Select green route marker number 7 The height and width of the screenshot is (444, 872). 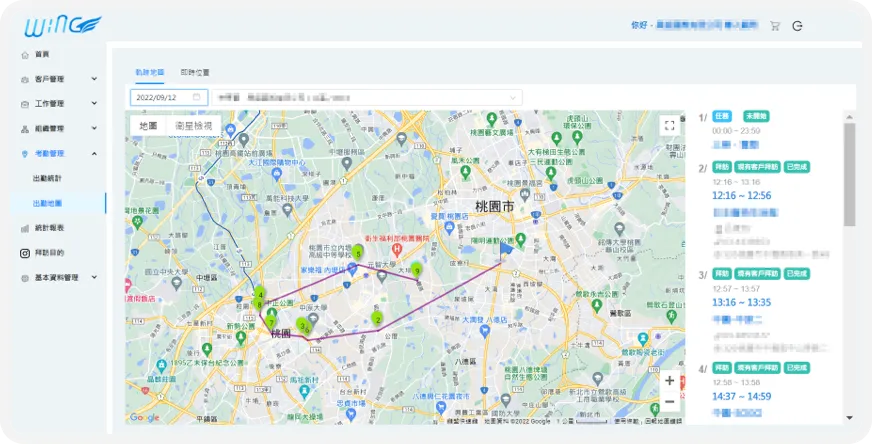tap(271, 322)
